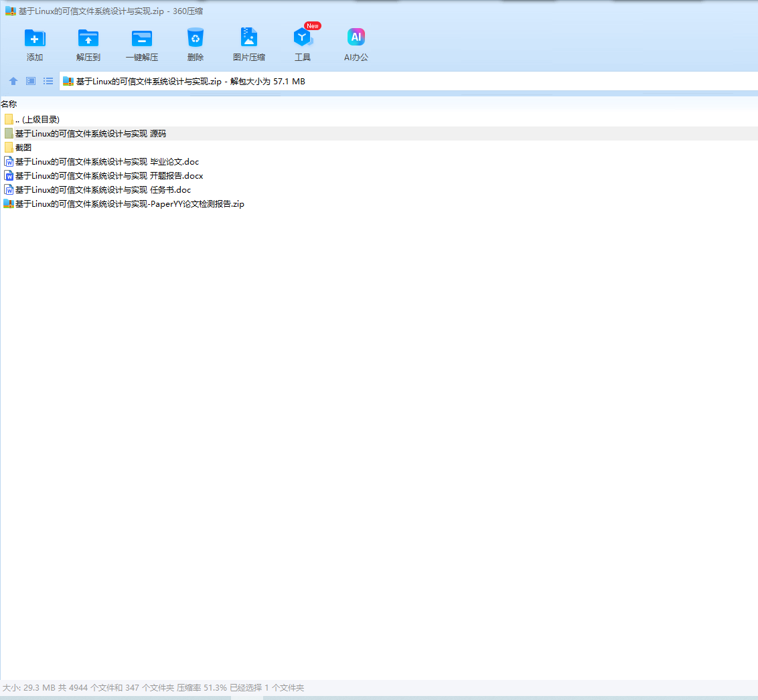Click the archive path address field
The width and height of the screenshot is (758, 700).
coord(408,81)
